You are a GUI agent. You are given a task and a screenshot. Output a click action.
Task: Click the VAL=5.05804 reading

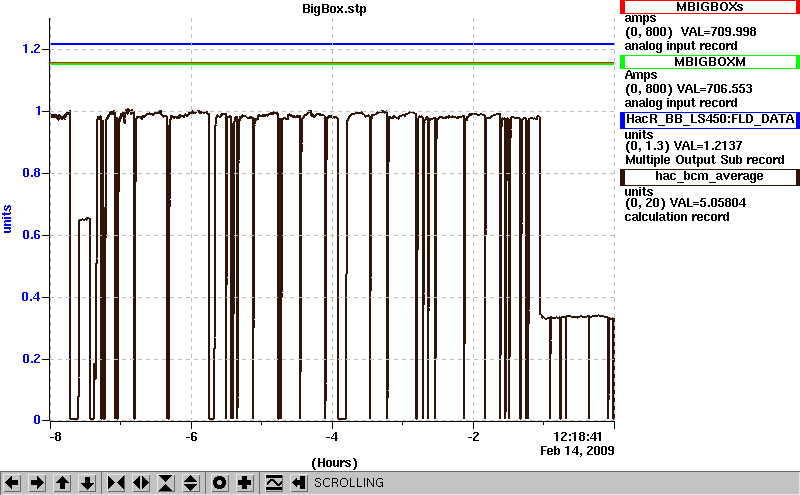(708, 203)
